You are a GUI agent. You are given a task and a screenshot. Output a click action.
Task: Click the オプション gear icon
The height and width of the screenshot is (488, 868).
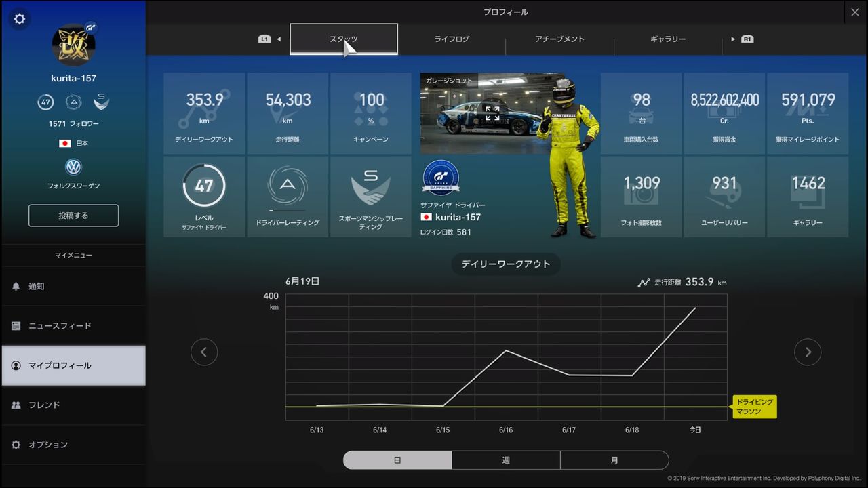click(16, 445)
